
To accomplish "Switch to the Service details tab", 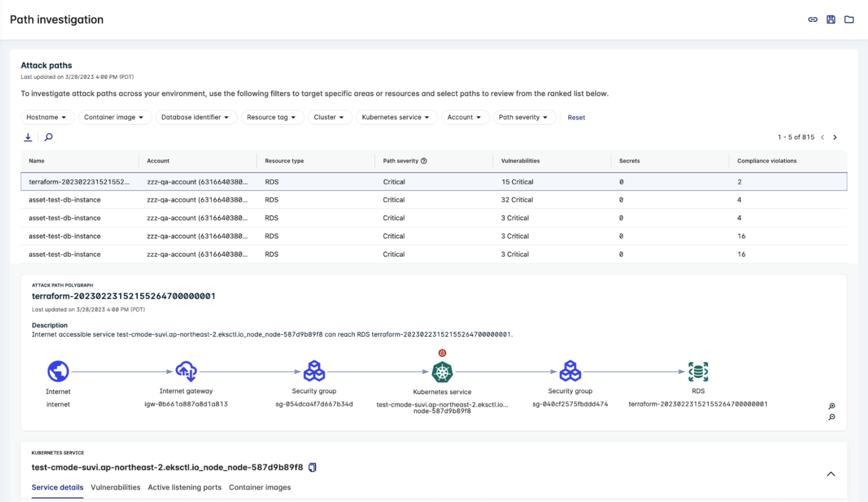I will (57, 488).
